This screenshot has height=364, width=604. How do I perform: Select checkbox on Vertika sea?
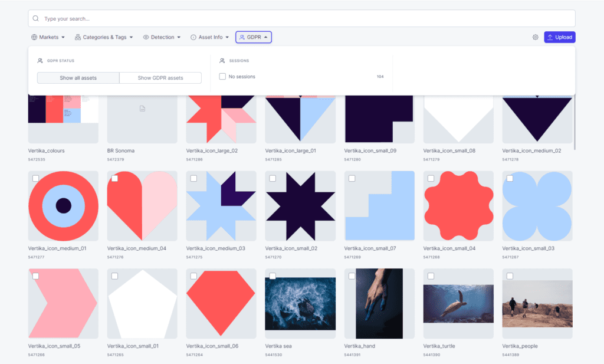tap(273, 276)
